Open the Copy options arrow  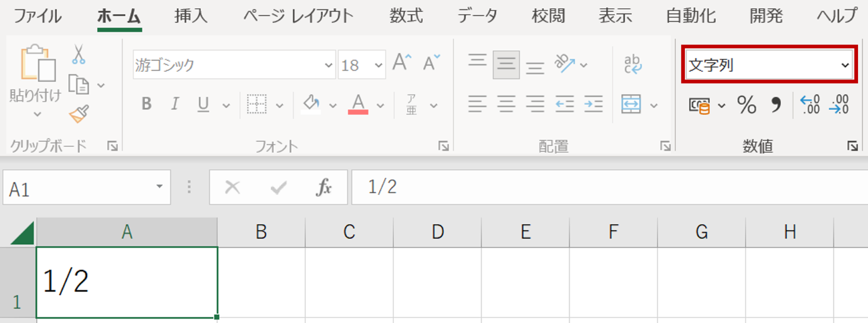(101, 85)
